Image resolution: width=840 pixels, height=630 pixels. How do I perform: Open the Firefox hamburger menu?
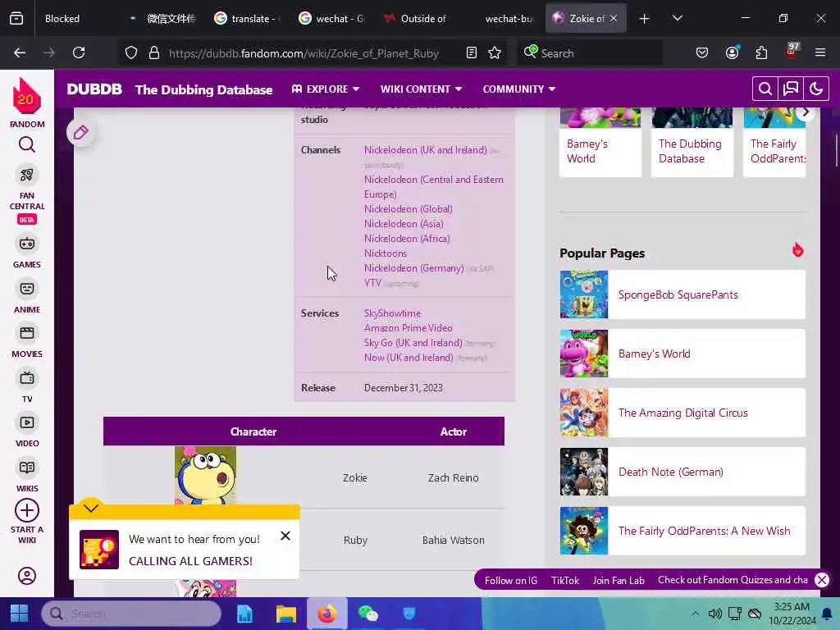point(820,52)
